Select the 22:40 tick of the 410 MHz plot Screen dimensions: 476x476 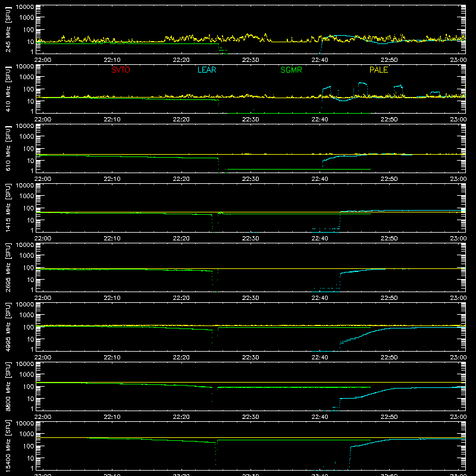point(320,120)
